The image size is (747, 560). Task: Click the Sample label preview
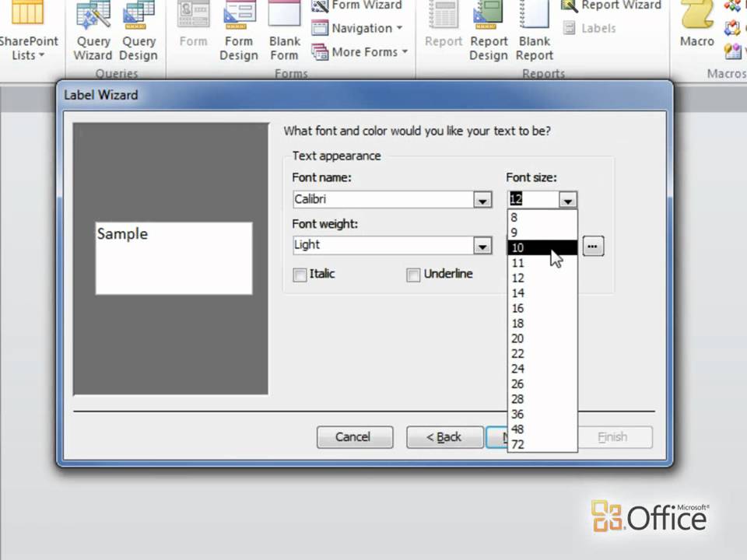[x=174, y=258]
